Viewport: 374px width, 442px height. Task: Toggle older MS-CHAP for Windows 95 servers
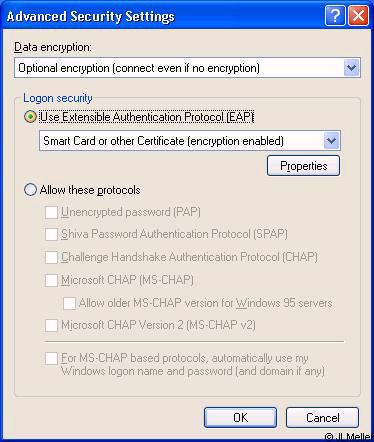pos(69,303)
